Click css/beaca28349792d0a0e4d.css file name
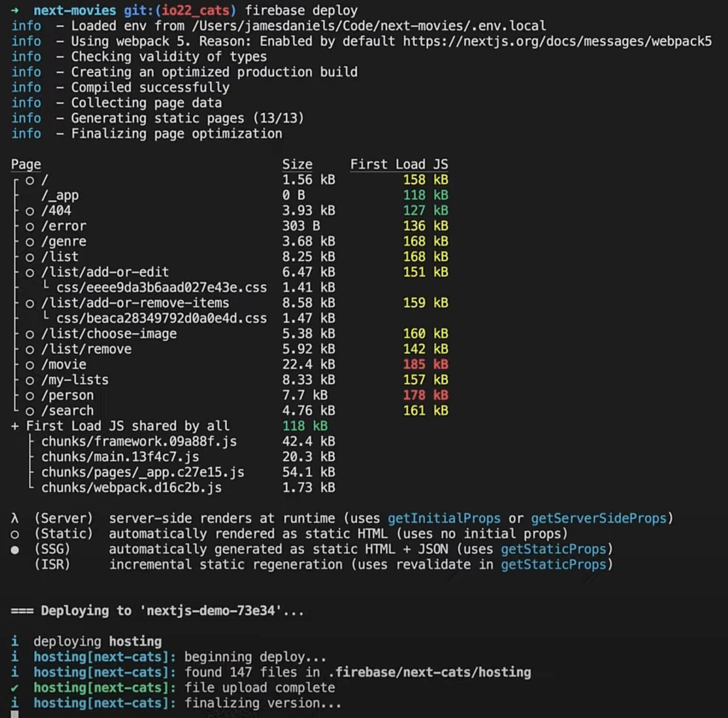 (x=161, y=318)
